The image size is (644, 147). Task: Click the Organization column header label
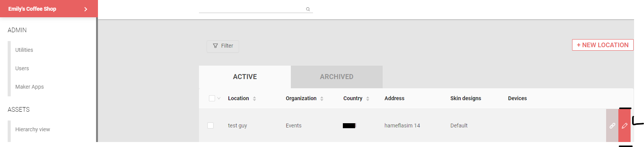click(x=301, y=98)
